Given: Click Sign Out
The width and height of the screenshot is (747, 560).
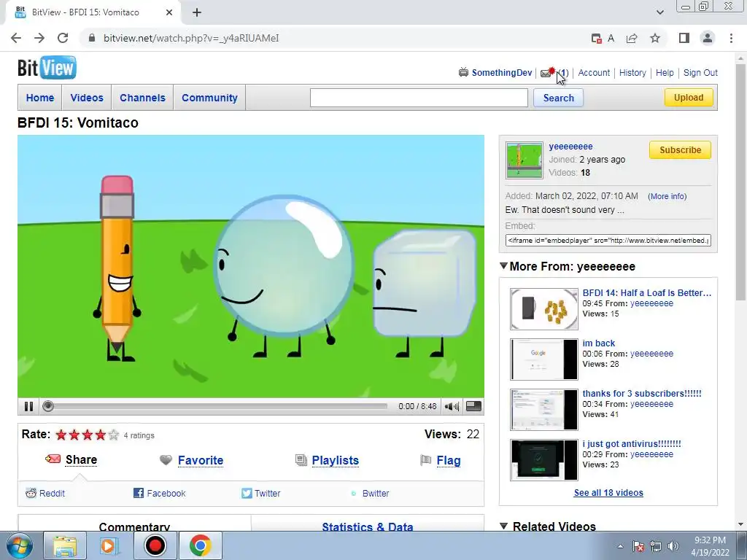Looking at the screenshot, I should pyautogui.click(x=700, y=73).
